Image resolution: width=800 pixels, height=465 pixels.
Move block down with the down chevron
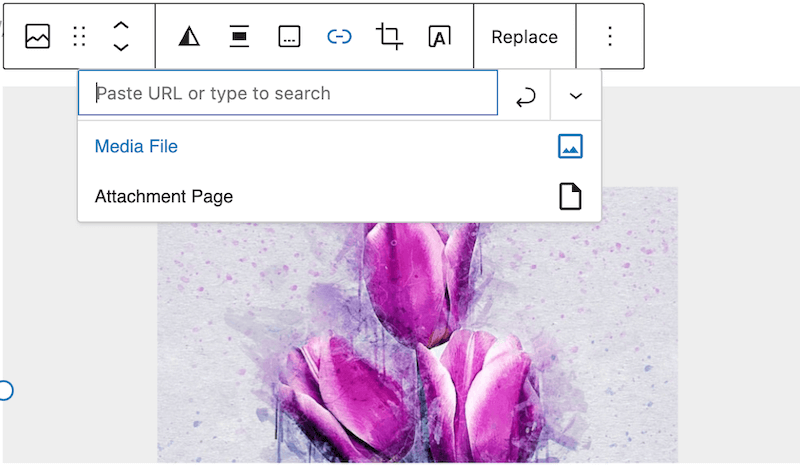tap(120, 47)
